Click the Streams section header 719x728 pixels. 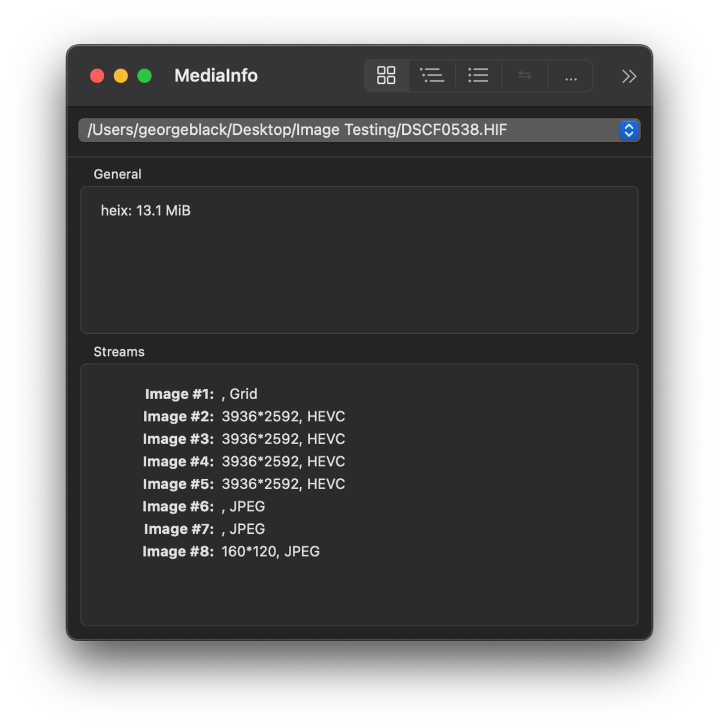119,352
